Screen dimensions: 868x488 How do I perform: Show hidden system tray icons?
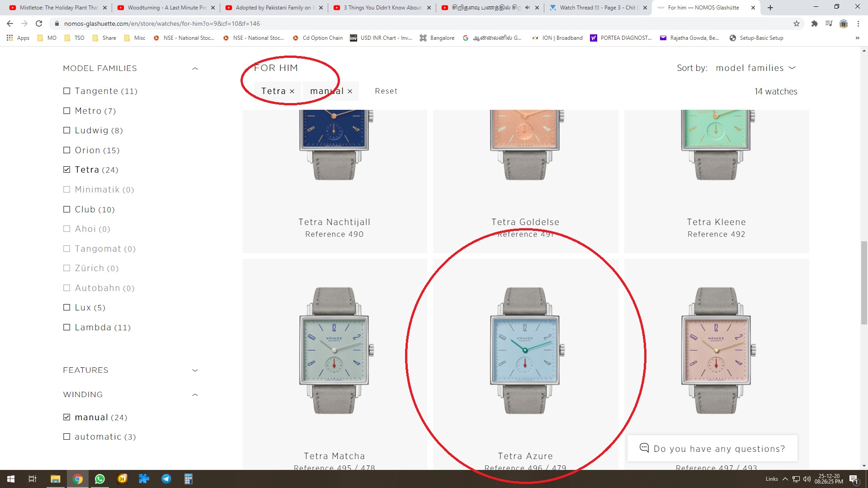coord(785,479)
